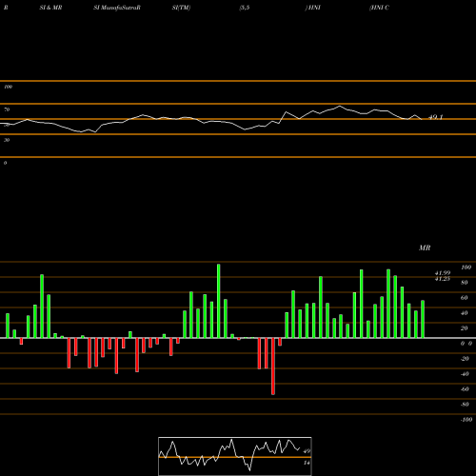Open the mini RSI overview thumbnail chart
The height and width of the screenshot is (476, 476).
tap(235, 456)
